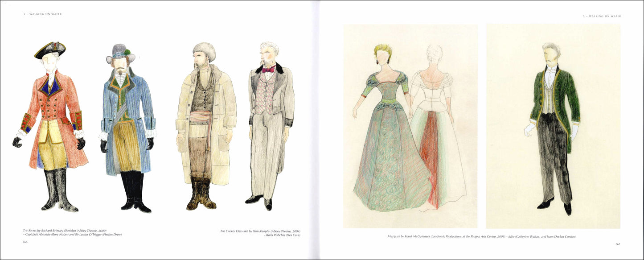Click the page number 267
644x260 pixels.
pyautogui.click(x=618, y=244)
